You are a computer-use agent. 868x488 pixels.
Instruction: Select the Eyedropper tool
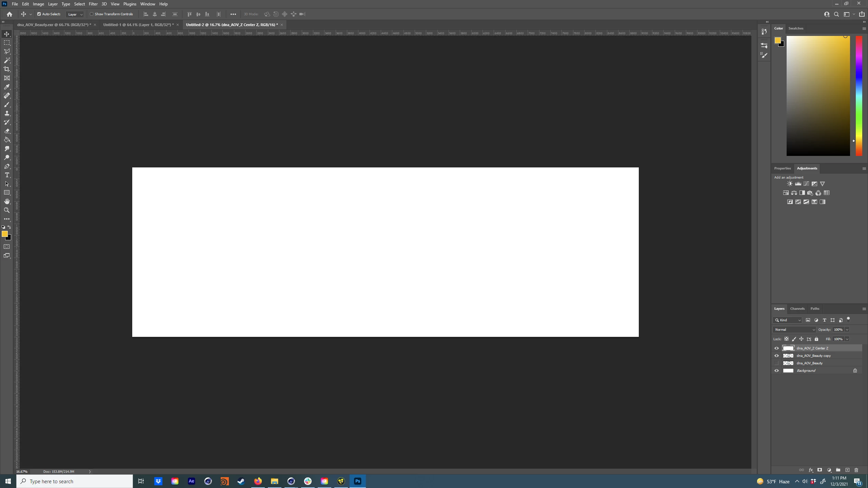pyautogui.click(x=7, y=87)
